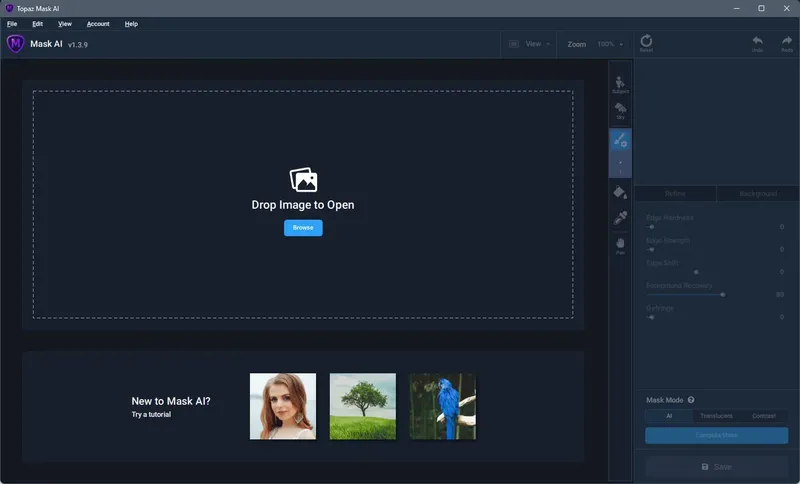Click the Browse button
Screen dimensions: 800x484
(x=303, y=227)
